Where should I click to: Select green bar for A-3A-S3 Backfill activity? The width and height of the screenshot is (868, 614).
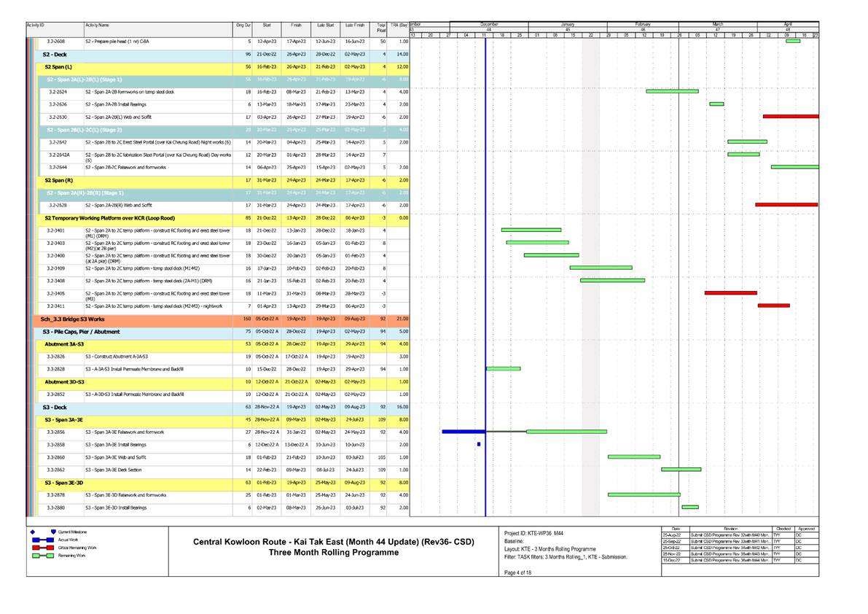503,369
